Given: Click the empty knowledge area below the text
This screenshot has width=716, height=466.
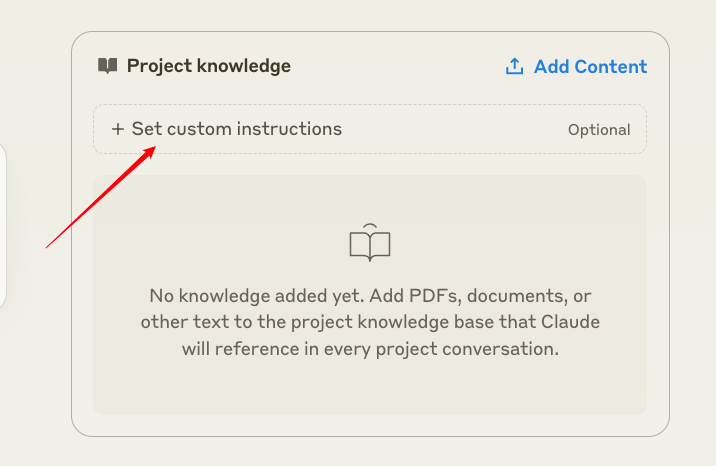Looking at the screenshot, I should [x=370, y=388].
